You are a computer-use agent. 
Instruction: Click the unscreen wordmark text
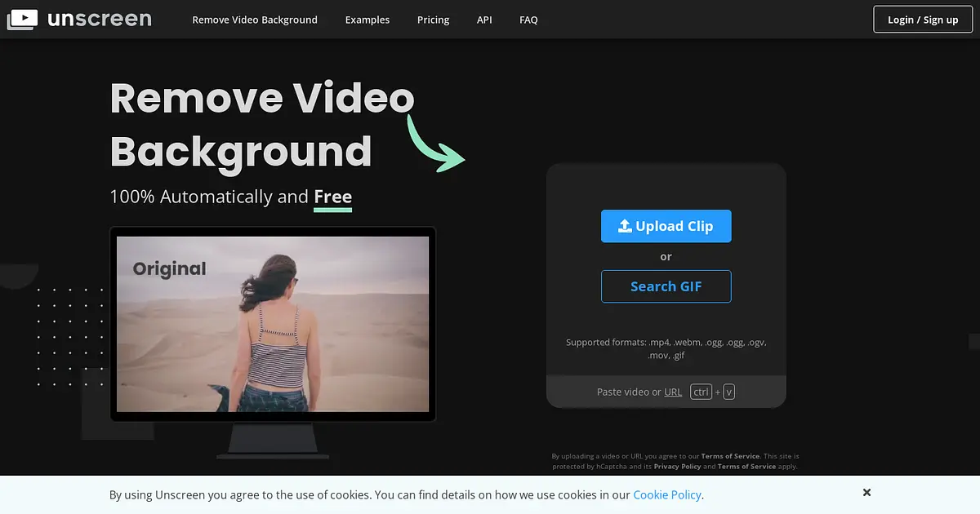tap(99, 19)
